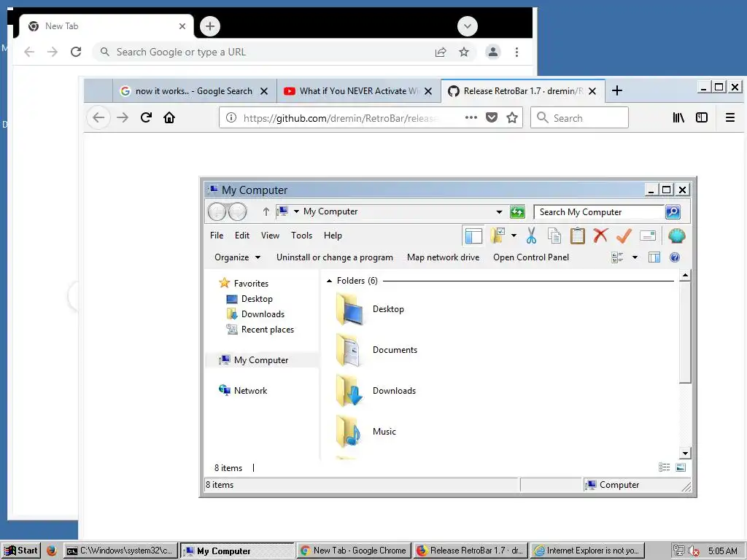
Task: Collapse the Folders (6) group
Action: [x=329, y=281]
